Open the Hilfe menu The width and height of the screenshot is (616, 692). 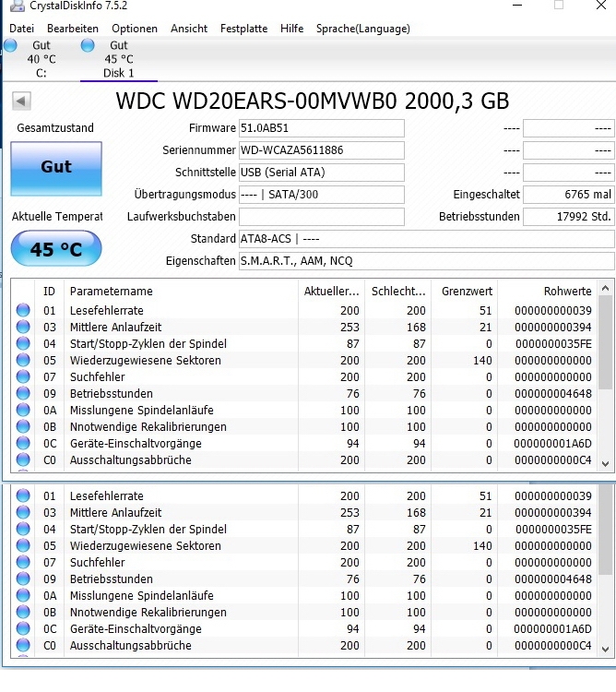292,29
